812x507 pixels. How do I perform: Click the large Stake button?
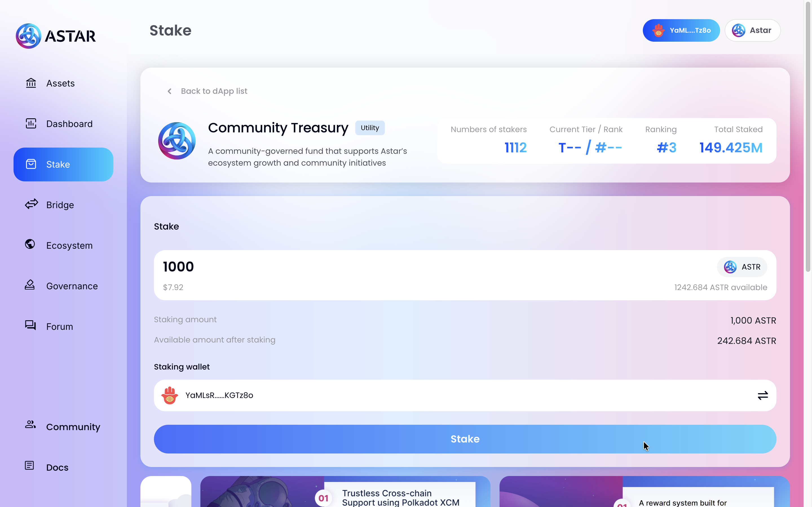465,439
